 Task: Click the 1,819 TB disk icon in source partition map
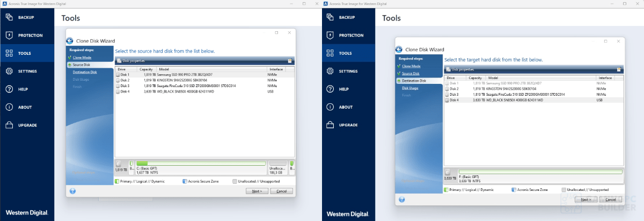point(119,163)
